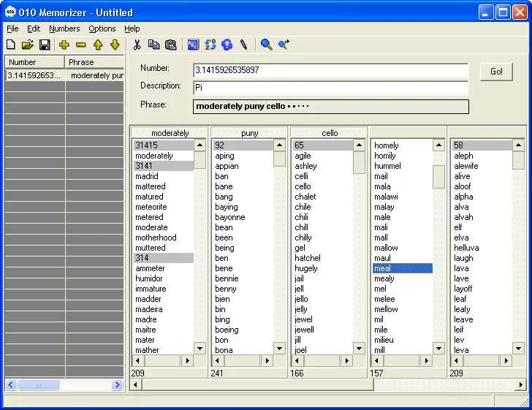Click the Phrase column header
Screen dimensions: 532x410
click(94, 62)
